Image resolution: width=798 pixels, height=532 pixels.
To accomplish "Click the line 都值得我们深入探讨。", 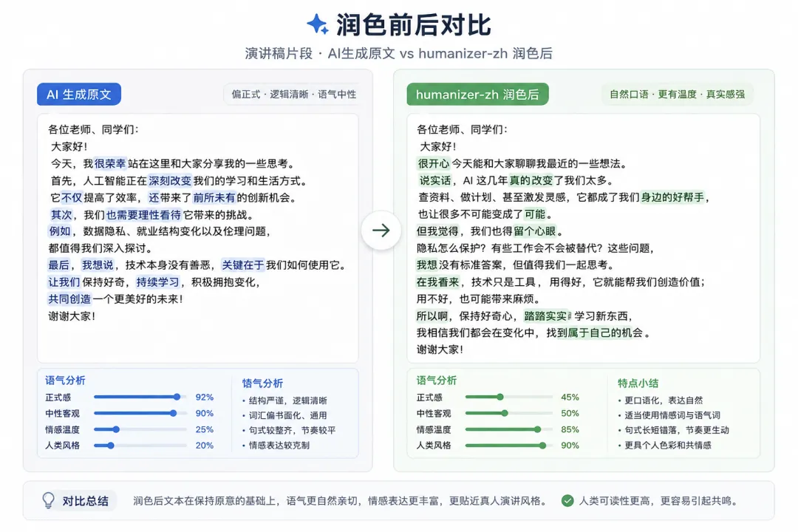I will pyautogui.click(x=100, y=248).
